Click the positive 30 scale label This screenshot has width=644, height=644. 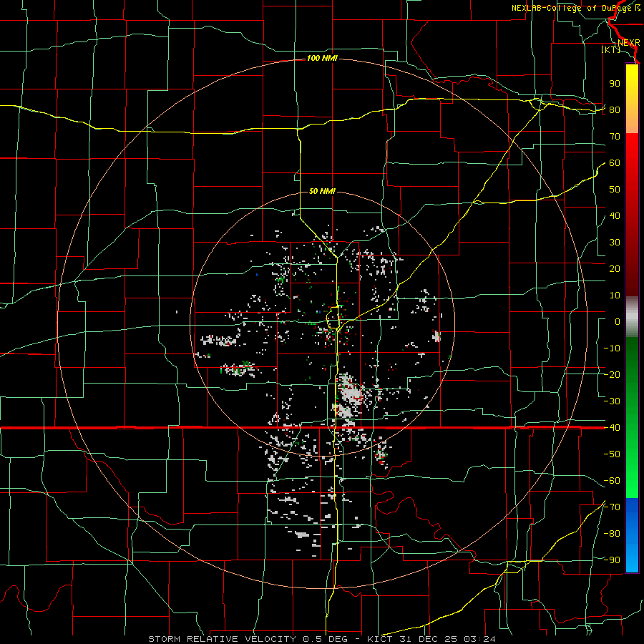point(615,243)
